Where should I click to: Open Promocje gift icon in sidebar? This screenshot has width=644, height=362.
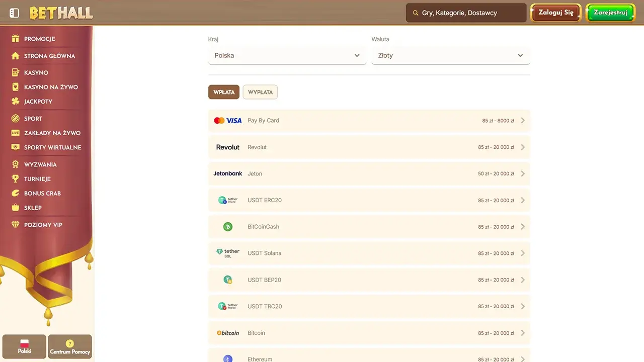15,39
